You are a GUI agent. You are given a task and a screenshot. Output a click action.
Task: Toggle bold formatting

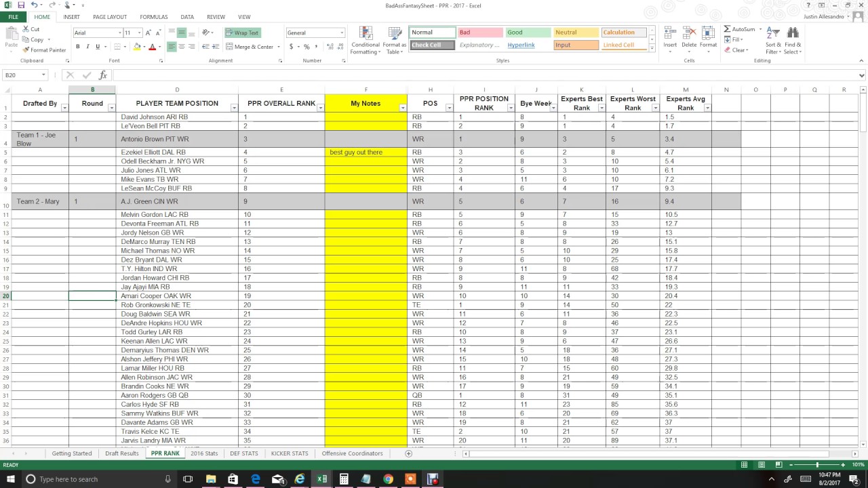(x=78, y=47)
